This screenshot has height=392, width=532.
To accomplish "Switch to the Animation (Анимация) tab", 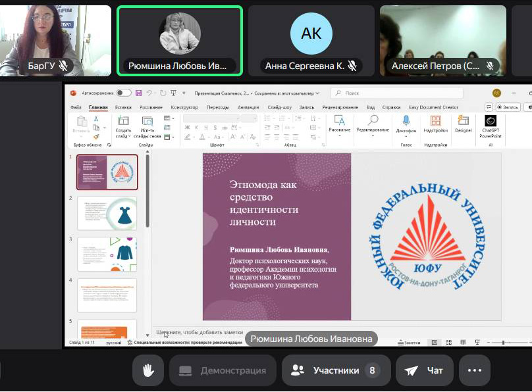I will pos(248,107).
